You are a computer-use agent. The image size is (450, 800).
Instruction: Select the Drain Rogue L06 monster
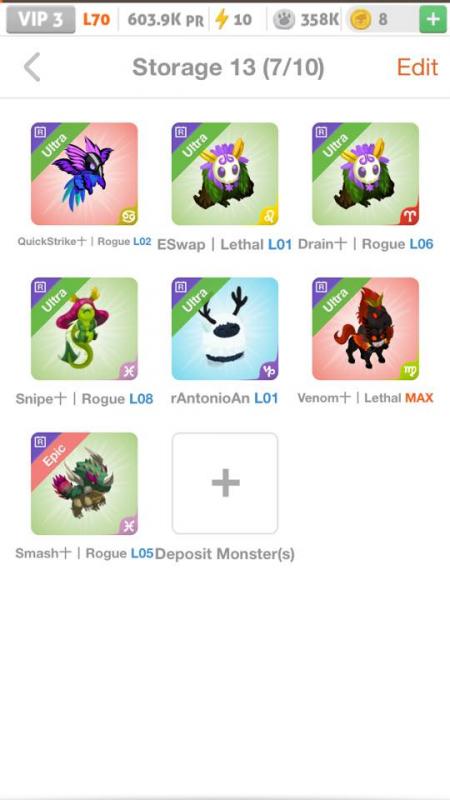point(365,174)
